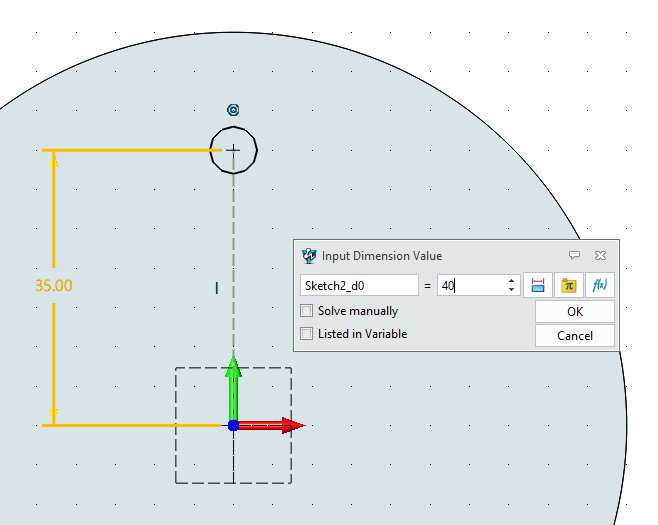Decrease dimension value with down stepper arrow
Image resolution: width=658 pixels, height=525 pixels.
(511, 290)
